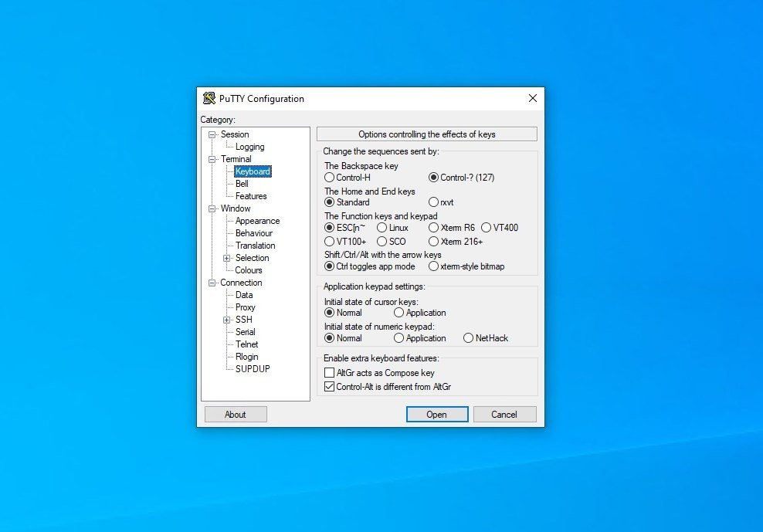Select the Colours category
763x532 pixels.
(x=249, y=270)
